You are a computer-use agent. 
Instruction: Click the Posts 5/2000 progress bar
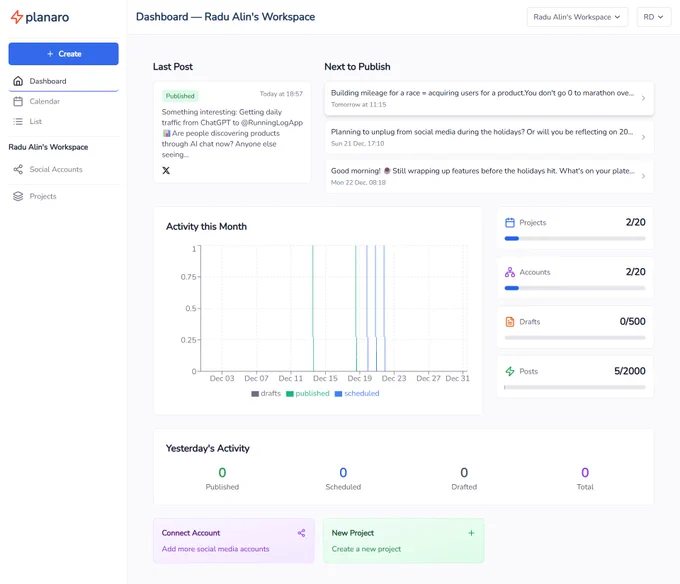[575, 388]
